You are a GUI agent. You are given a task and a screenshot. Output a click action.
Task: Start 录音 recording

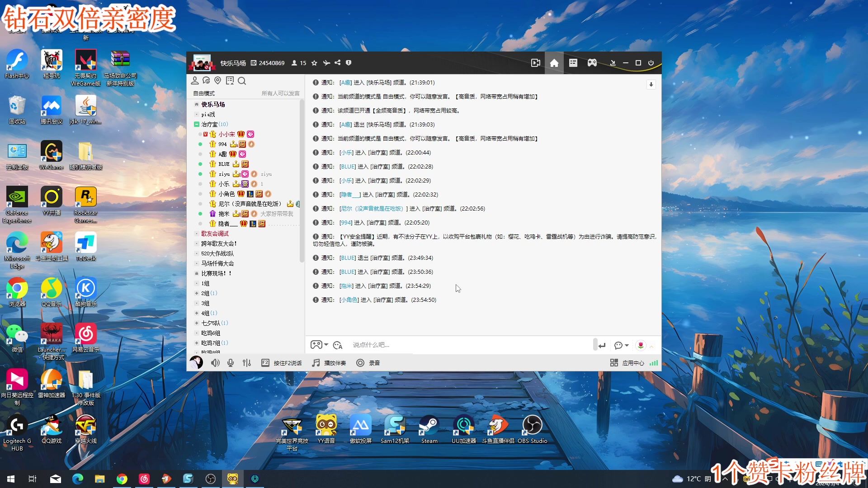[x=368, y=363]
